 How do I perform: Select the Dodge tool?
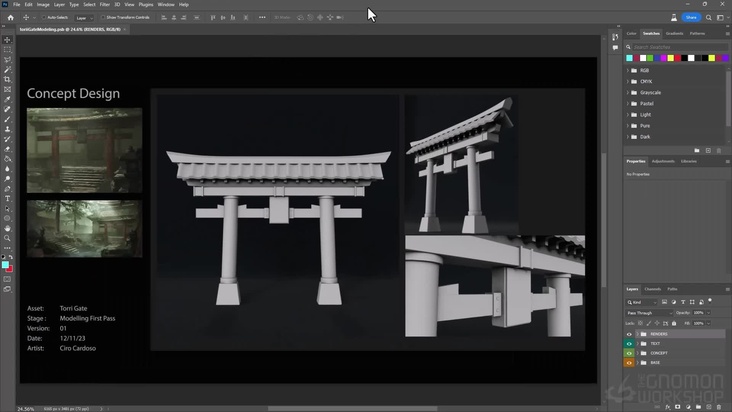(7, 179)
